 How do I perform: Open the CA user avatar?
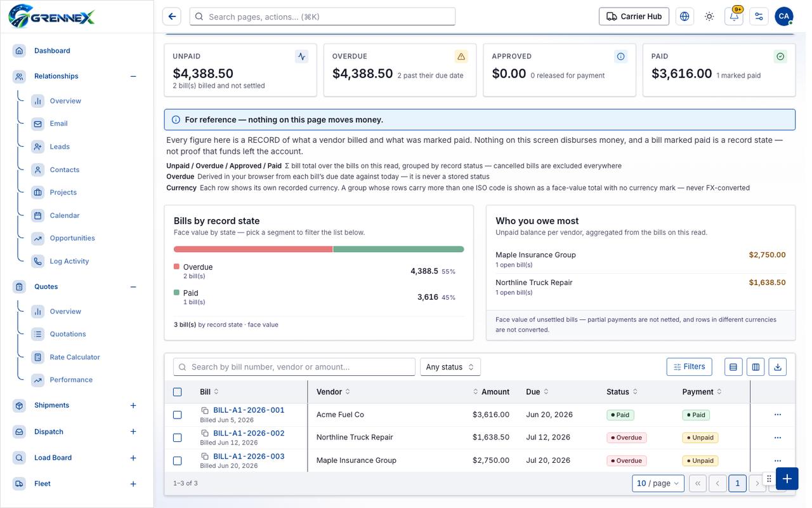[784, 17]
